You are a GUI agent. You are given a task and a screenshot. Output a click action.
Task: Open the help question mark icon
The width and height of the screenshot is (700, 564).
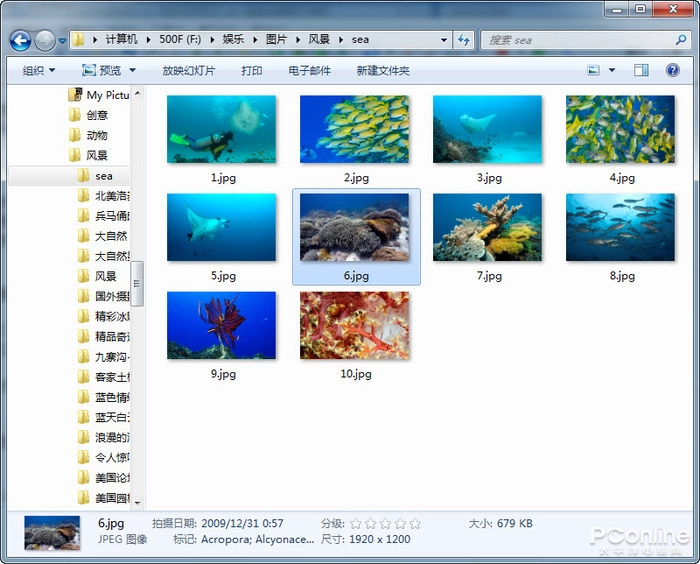tap(670, 70)
